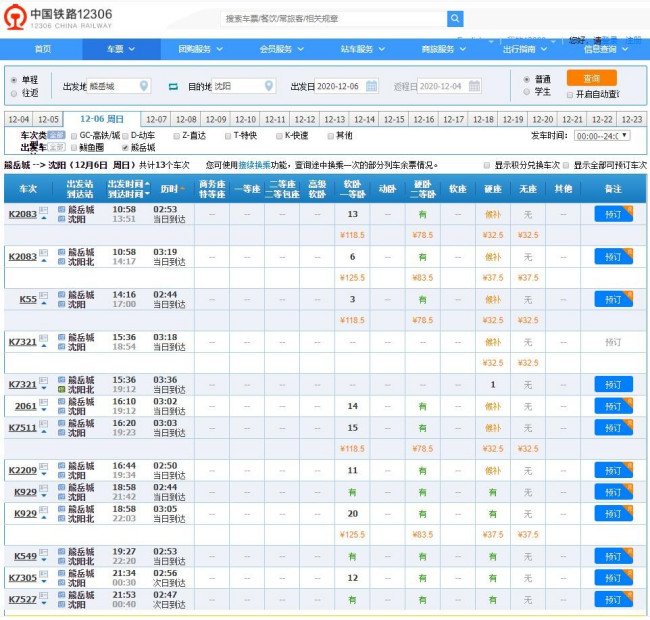Click the 目的地 station input field
This screenshot has height=620, width=650.
point(243,86)
